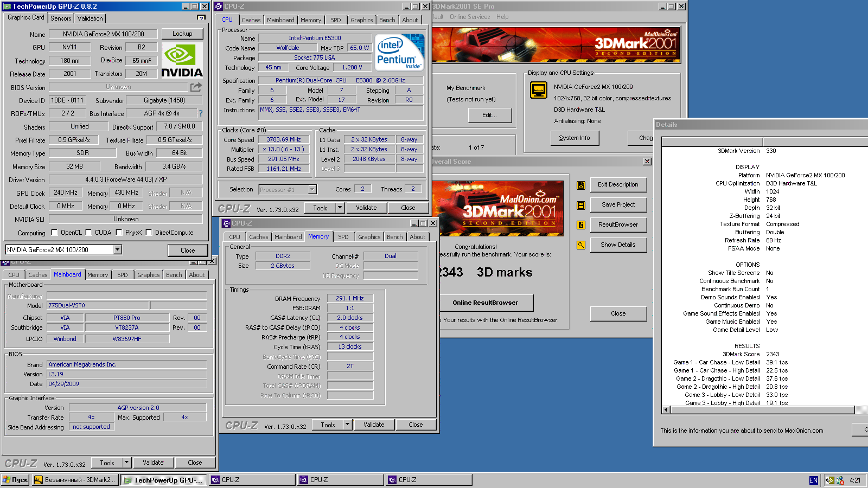868x488 pixels.
Task: Click the 3DMark2001 score image
Action: [x=497, y=208]
